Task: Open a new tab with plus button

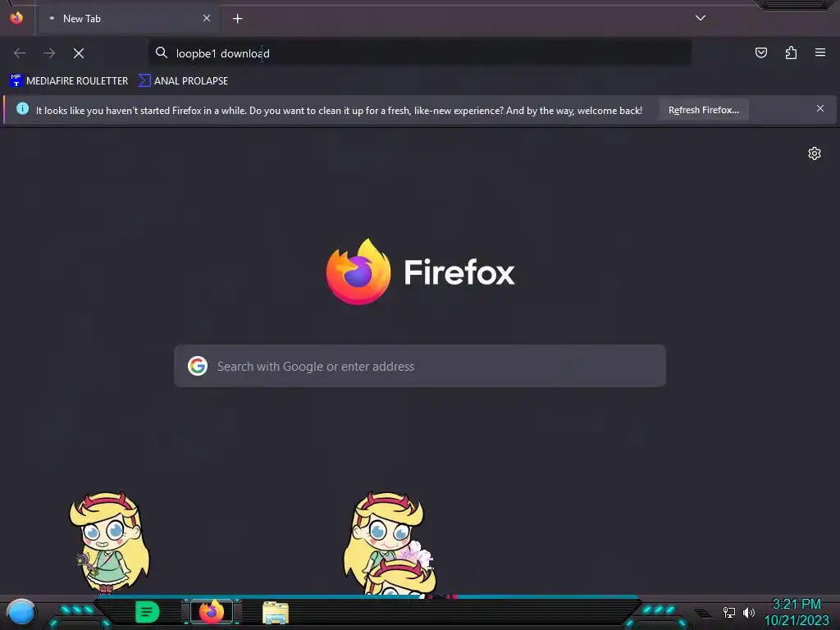Action: click(x=237, y=19)
